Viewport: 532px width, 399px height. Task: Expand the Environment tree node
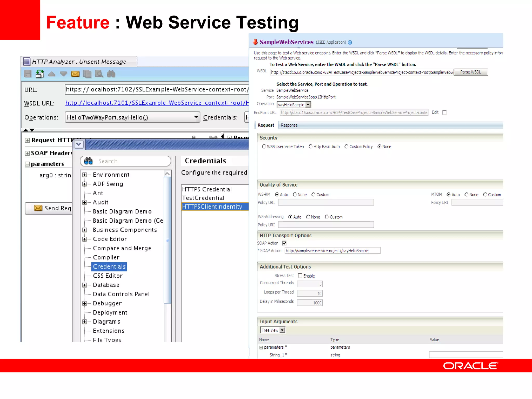[x=84, y=175]
